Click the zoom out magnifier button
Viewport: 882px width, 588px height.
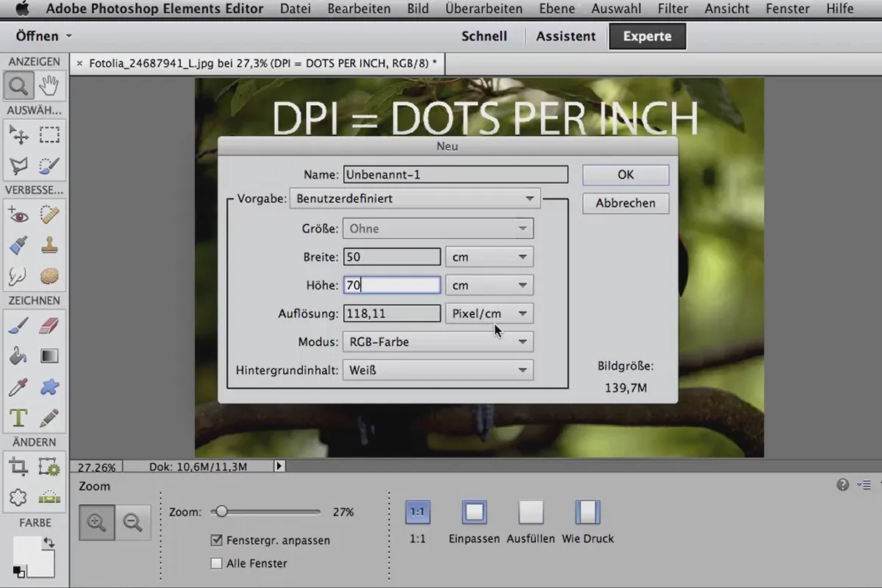[x=133, y=523]
